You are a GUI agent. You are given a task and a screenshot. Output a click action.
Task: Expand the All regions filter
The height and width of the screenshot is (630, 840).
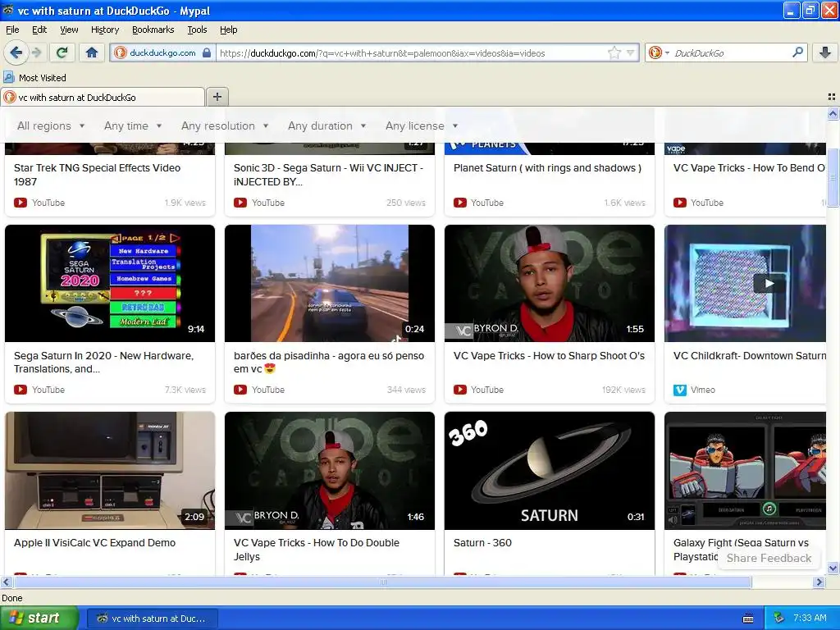(x=51, y=126)
